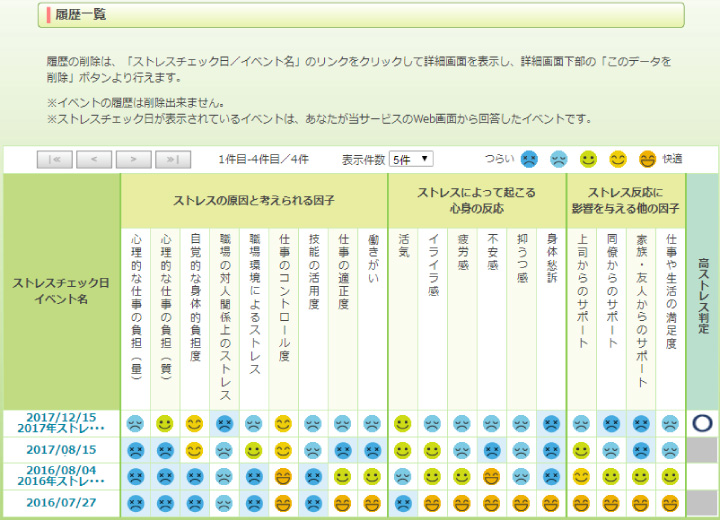Image resolution: width=720 pixels, height=520 pixels.
Task: Click the ストレス反応に影響を与える他の因子 header
Action: 626,201
